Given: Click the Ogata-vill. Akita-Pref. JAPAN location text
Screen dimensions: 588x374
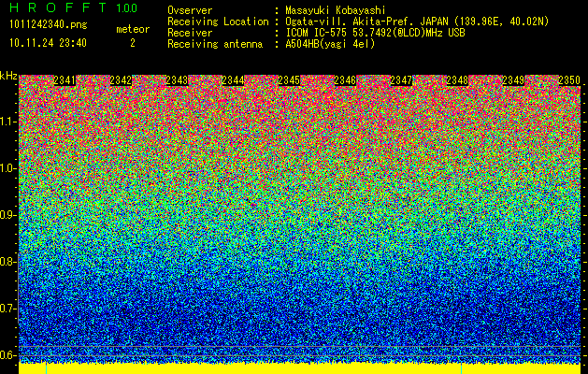Looking at the screenshot, I should 417,22.
